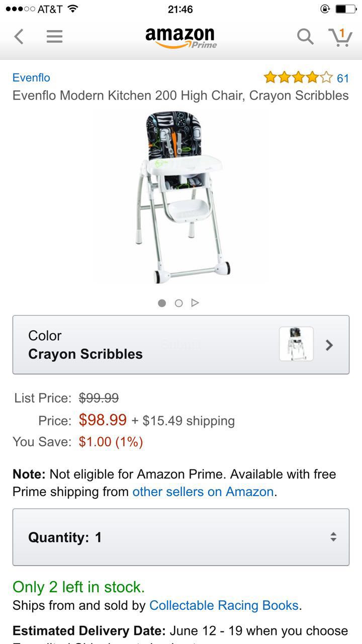Open the 61 reviews link
Screen dimensions: 362x644
coord(343,78)
